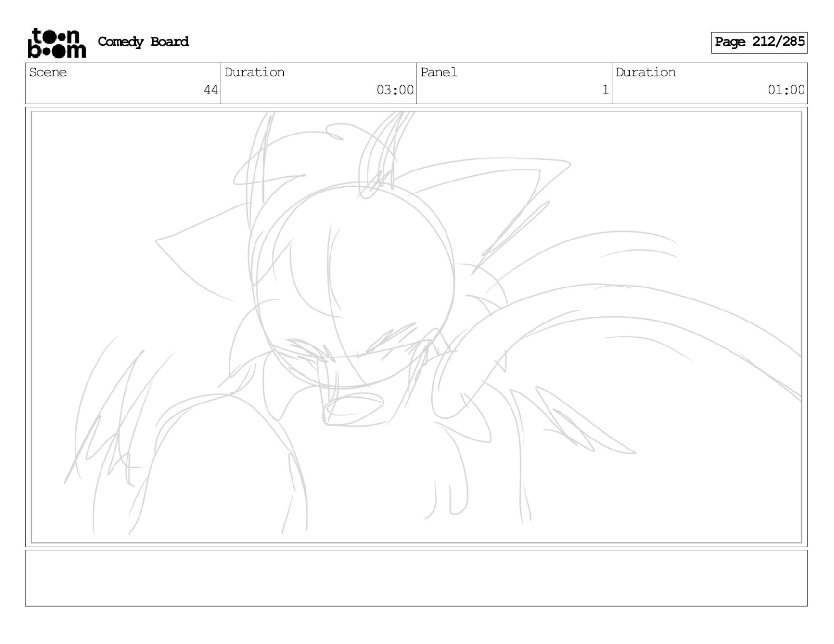This screenshot has width=834, height=644.
Task: Select the panel duration value '01:00'
Action: (786, 90)
